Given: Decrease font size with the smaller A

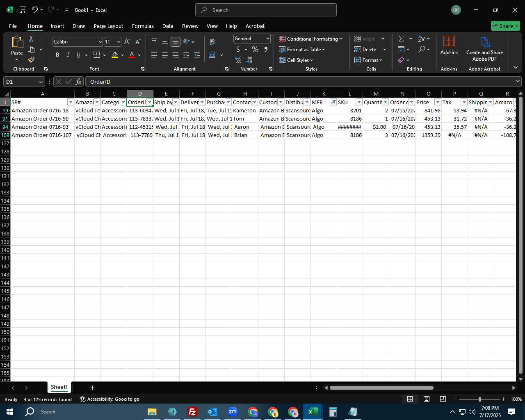Looking at the screenshot, I should [x=138, y=42].
